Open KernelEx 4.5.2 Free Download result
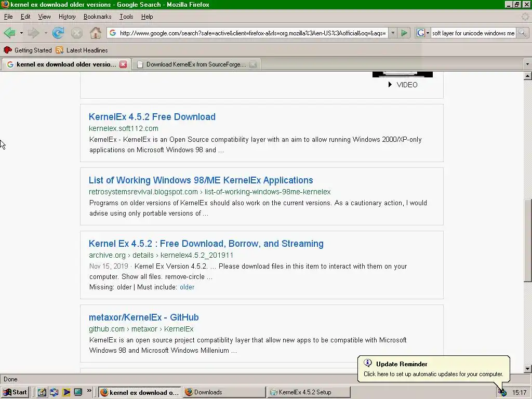The image size is (532, 399). [152, 117]
